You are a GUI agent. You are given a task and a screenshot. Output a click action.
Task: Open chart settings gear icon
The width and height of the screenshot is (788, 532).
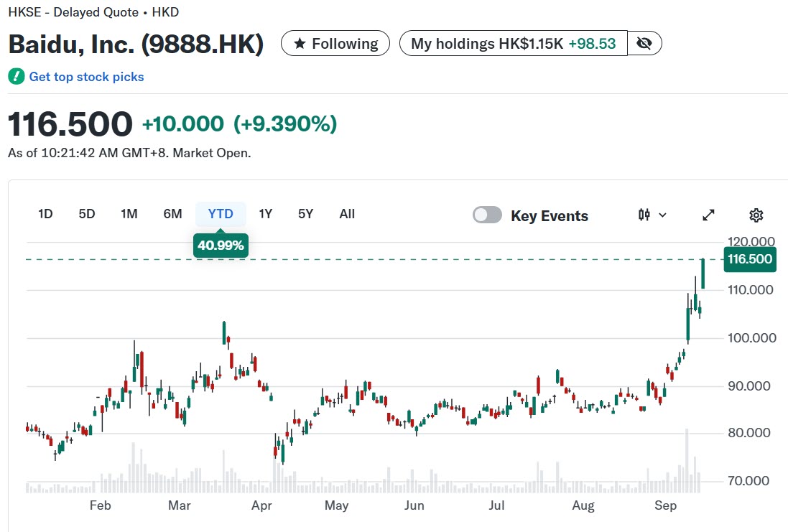(x=756, y=215)
